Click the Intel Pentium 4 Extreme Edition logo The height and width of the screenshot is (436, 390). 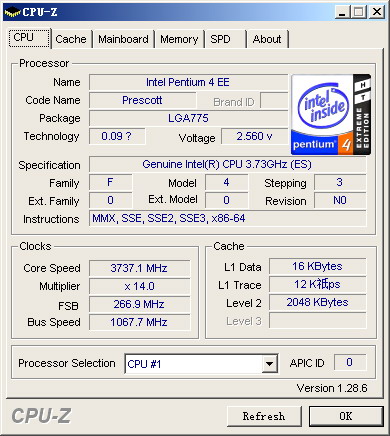tap(331, 115)
